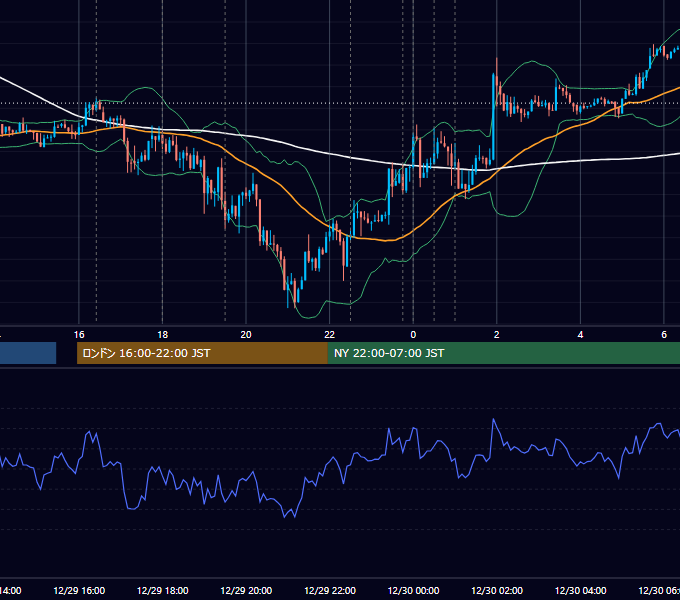Click the ロンドン 16:00-22:00 JST session bar
Viewport: 680px width, 600px height.
(x=202, y=353)
